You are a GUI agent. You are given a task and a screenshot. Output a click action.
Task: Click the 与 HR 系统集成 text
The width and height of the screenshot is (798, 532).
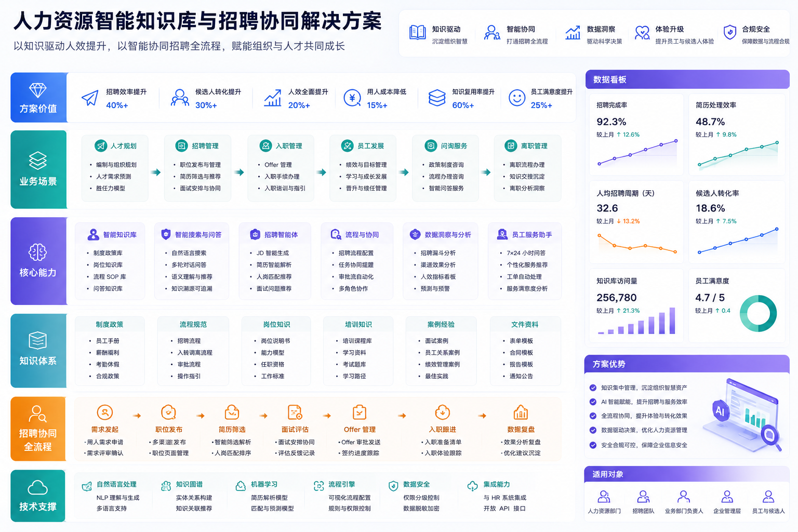[505, 498]
